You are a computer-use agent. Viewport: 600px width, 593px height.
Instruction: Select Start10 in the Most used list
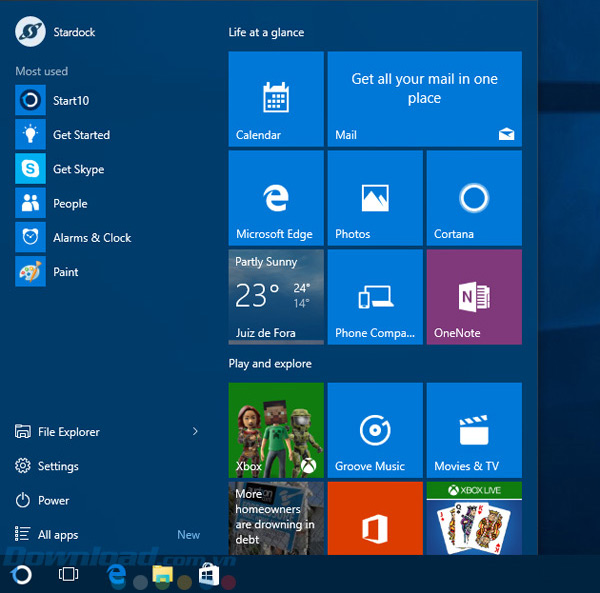(70, 101)
